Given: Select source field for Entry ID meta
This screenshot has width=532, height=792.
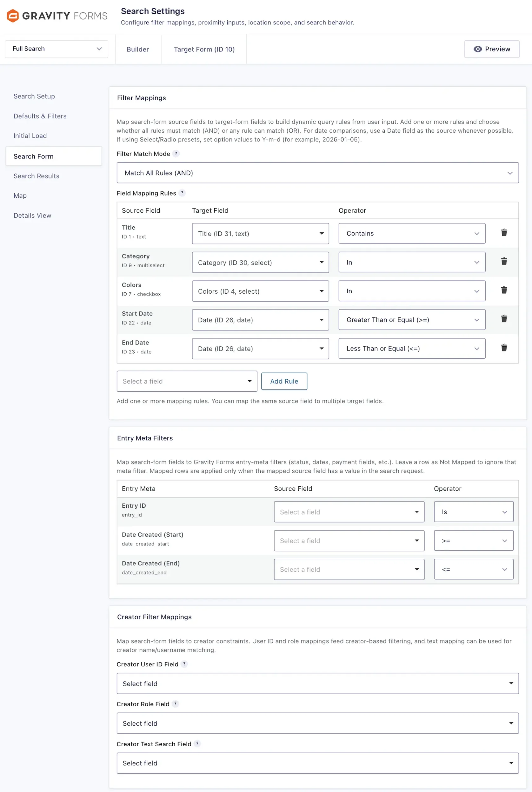Looking at the screenshot, I should pyautogui.click(x=349, y=512).
